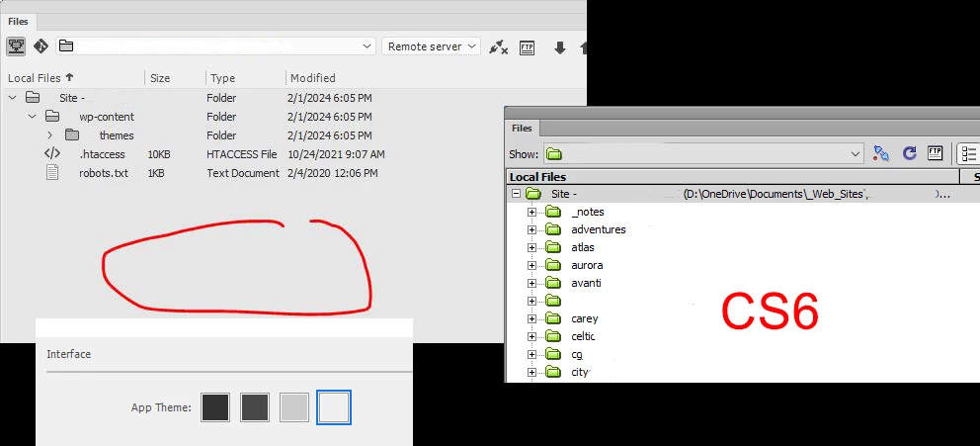Select the robots.txt file

[104, 173]
